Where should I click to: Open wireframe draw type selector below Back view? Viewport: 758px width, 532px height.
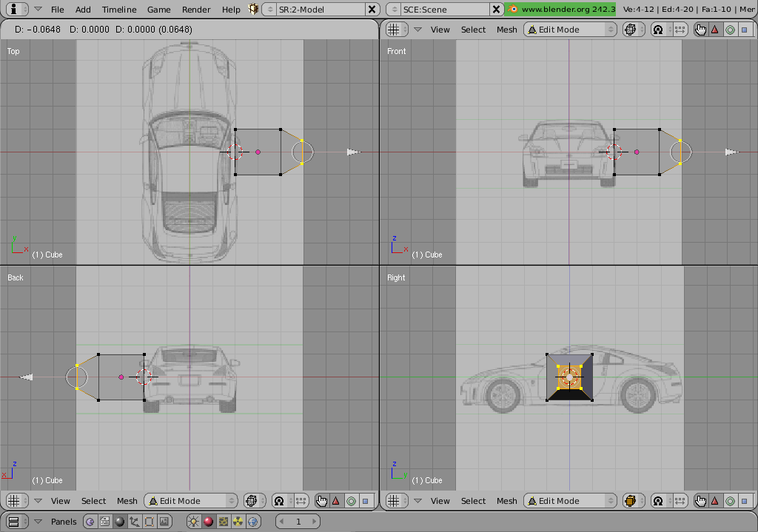coord(255,501)
